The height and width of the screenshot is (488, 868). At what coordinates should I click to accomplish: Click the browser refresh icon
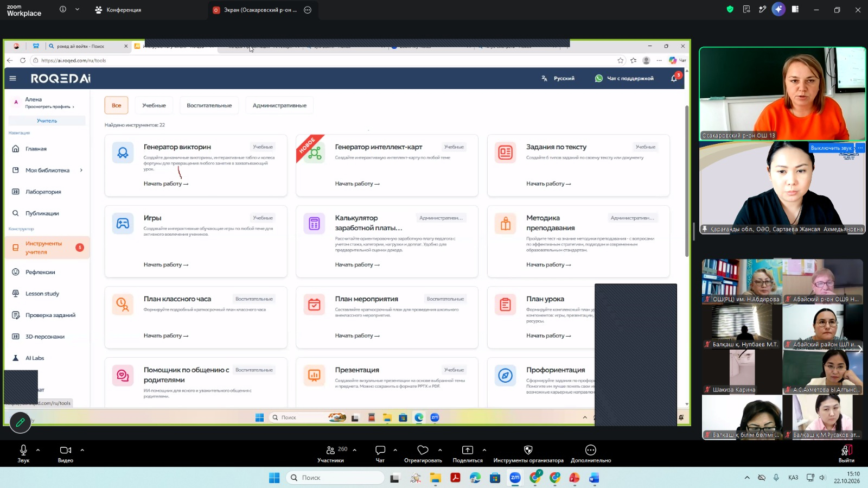[23, 60]
